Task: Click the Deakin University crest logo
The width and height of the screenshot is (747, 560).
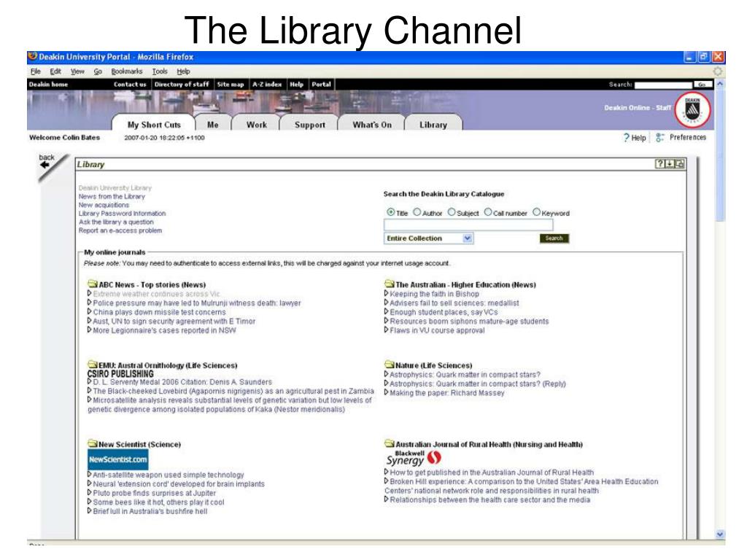Action: 693,110
